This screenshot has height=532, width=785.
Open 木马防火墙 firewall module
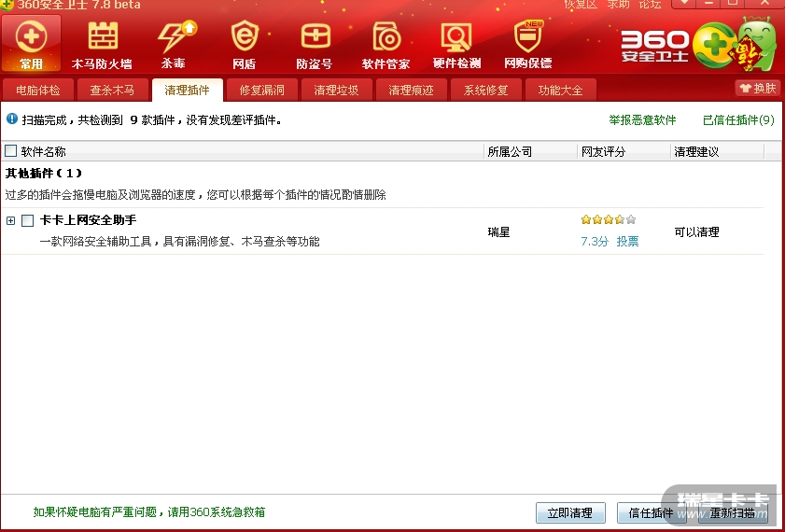tap(102, 45)
